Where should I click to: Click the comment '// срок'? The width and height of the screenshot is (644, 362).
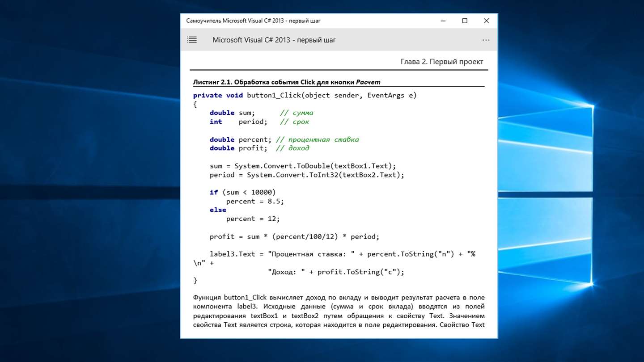coord(295,122)
